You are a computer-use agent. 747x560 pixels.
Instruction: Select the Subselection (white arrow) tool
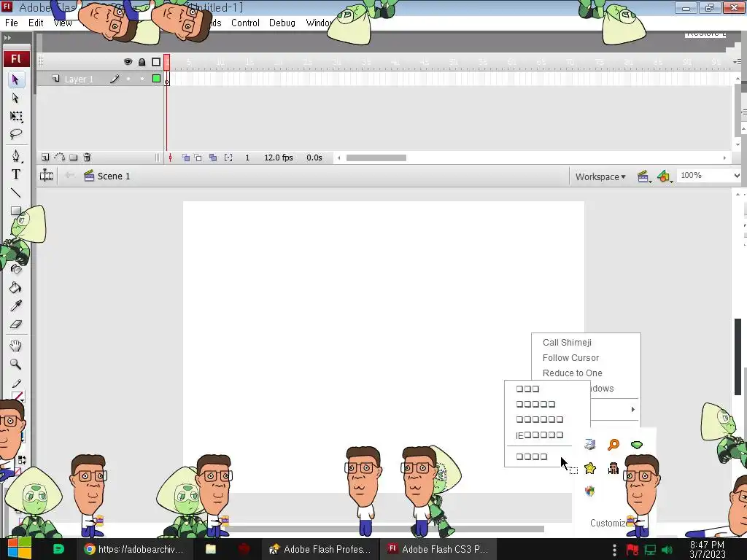click(15, 98)
